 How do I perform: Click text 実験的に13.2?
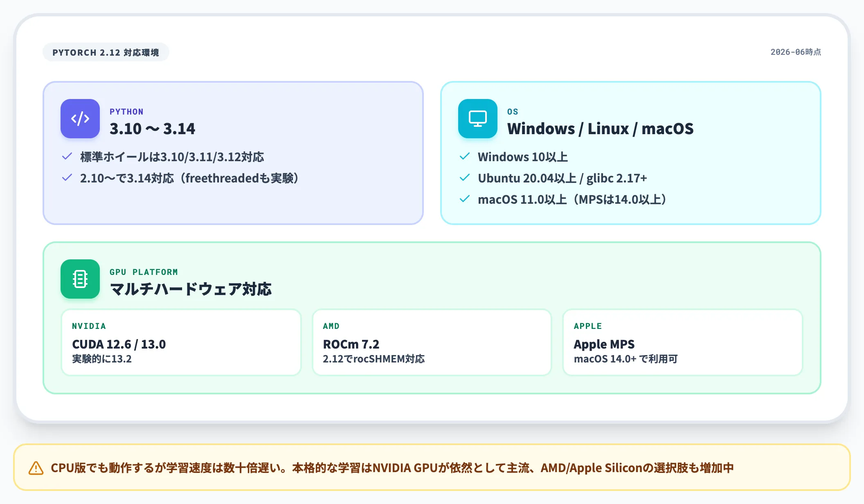coord(102,359)
